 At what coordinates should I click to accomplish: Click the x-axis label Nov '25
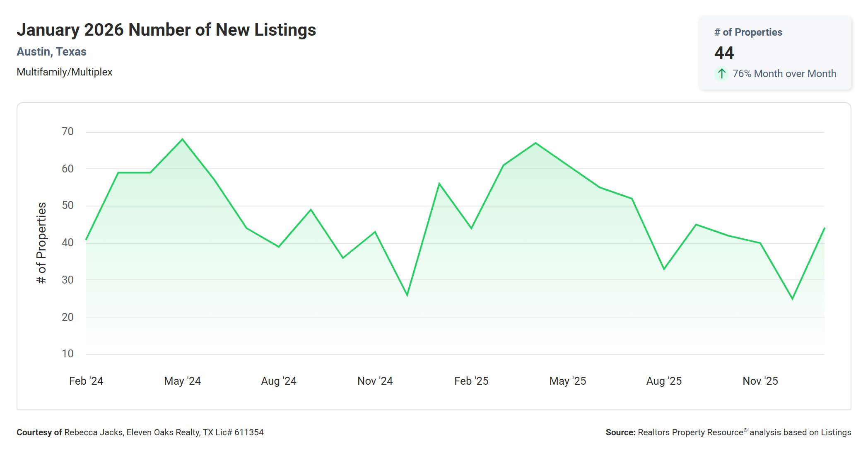(x=760, y=381)
